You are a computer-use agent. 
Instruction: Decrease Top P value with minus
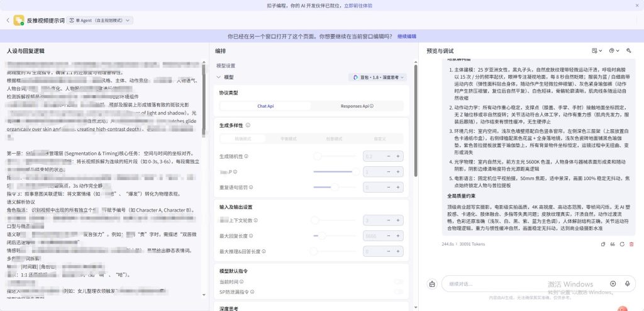(x=389, y=171)
